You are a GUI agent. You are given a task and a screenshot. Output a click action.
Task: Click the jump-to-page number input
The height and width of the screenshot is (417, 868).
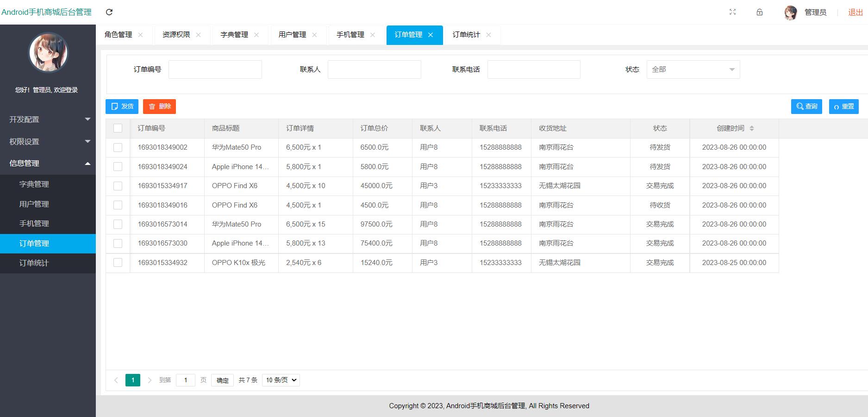pyautogui.click(x=186, y=380)
